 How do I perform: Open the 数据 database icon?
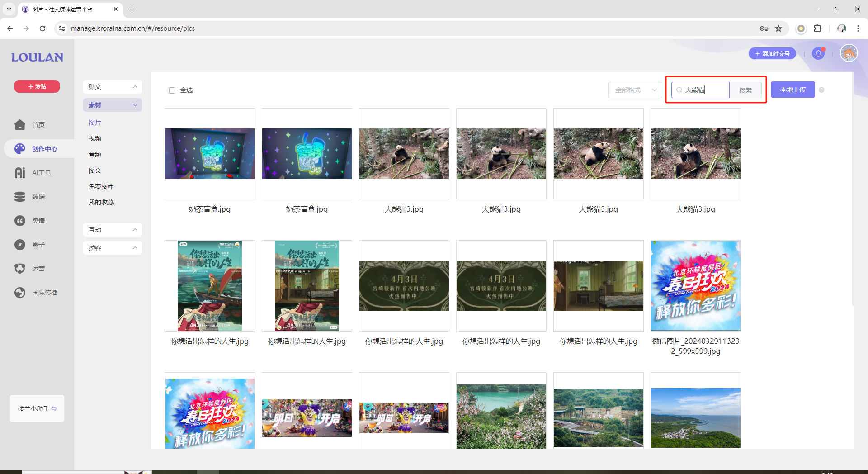point(20,197)
